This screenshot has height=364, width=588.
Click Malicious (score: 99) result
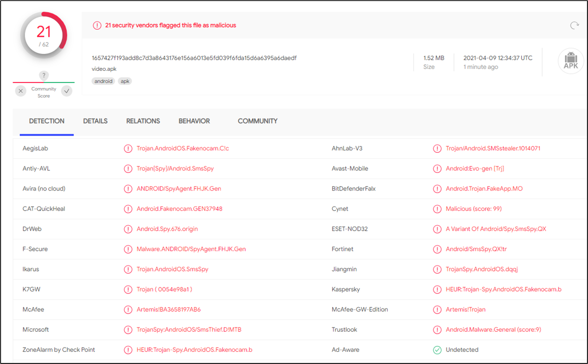[x=474, y=209]
